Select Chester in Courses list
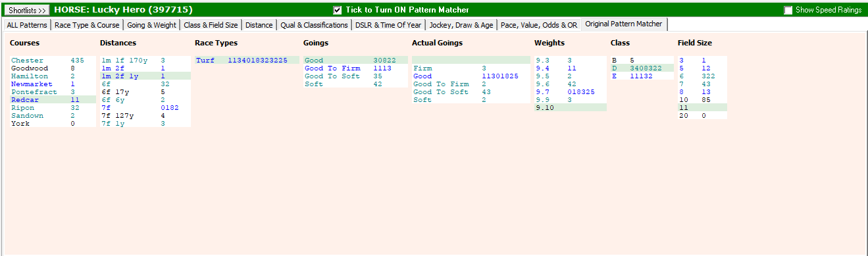This screenshot has height=256, width=868. (x=53, y=61)
